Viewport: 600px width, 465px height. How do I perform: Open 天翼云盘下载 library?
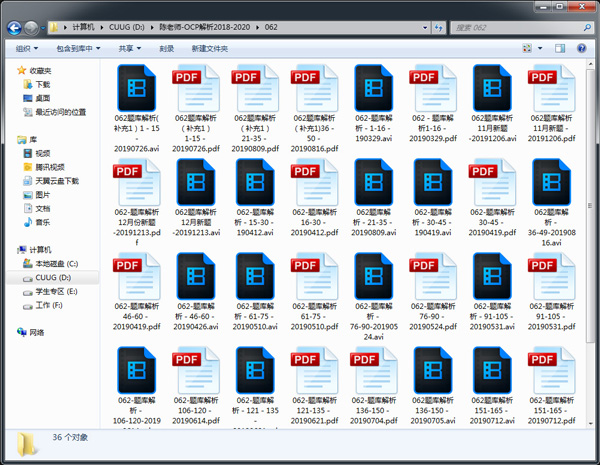click(x=51, y=181)
